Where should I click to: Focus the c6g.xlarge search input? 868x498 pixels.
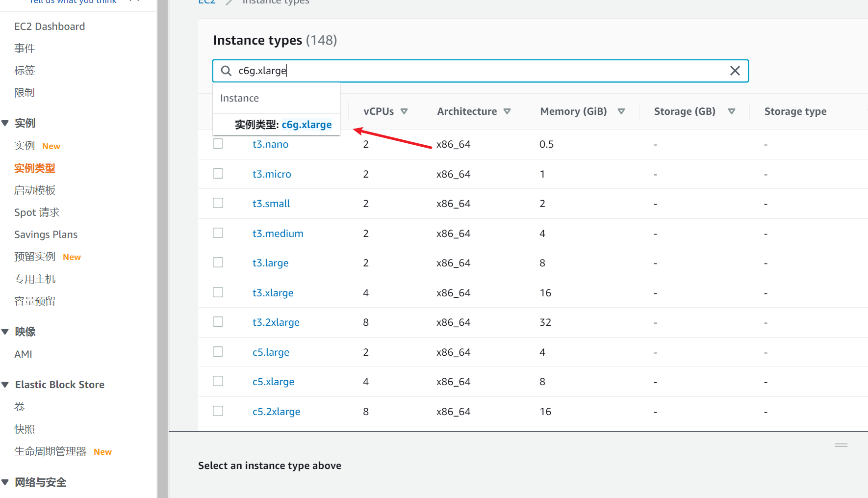481,71
